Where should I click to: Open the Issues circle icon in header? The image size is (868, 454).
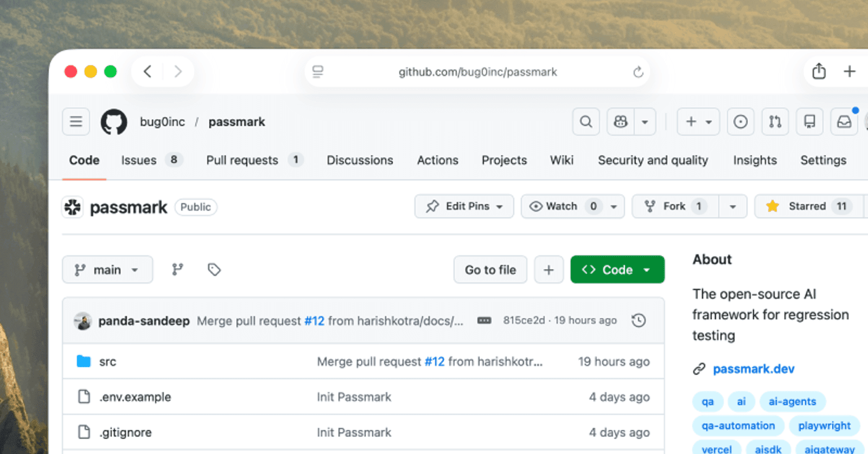tap(741, 122)
